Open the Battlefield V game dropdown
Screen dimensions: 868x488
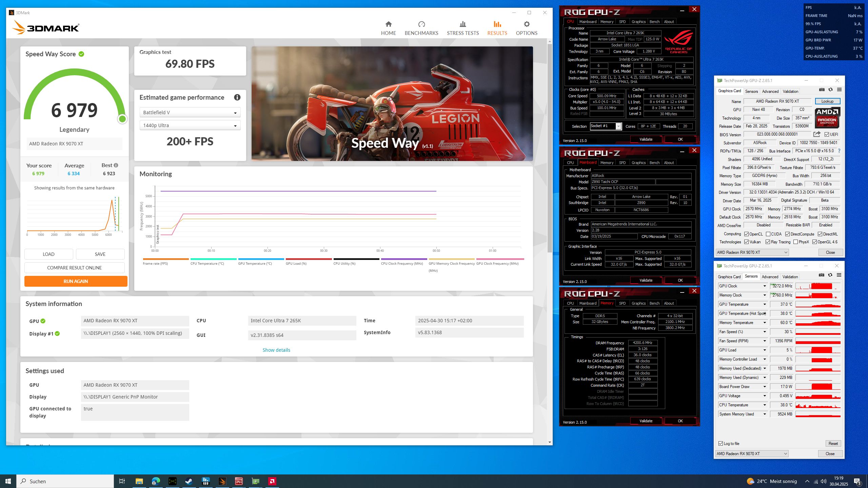[x=190, y=113]
